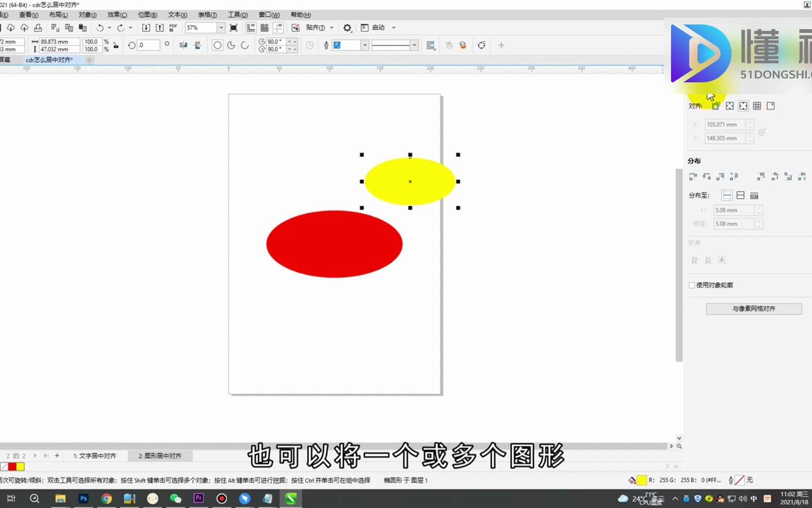Click the Paste icon in standard toolbar
This screenshot has height=508, width=812.
[83, 28]
